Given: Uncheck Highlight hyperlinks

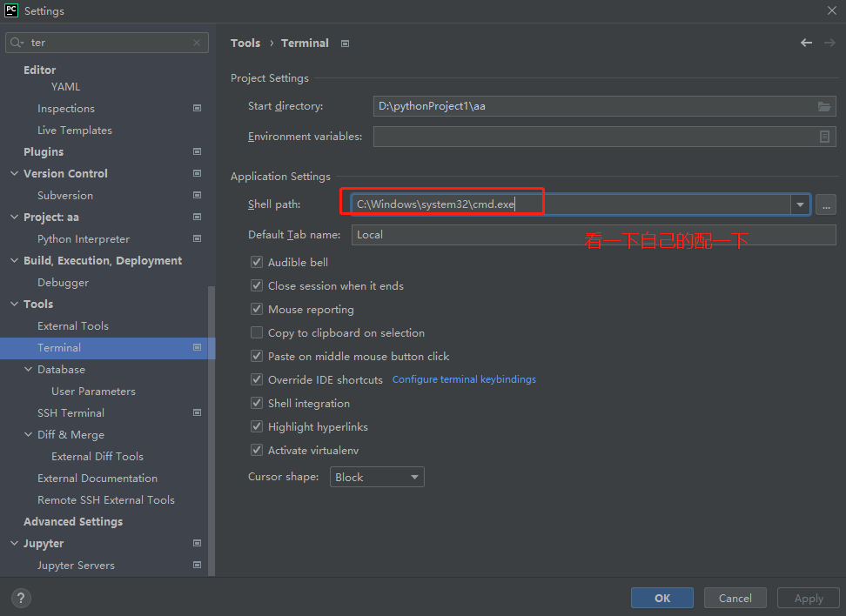Looking at the screenshot, I should 257,426.
